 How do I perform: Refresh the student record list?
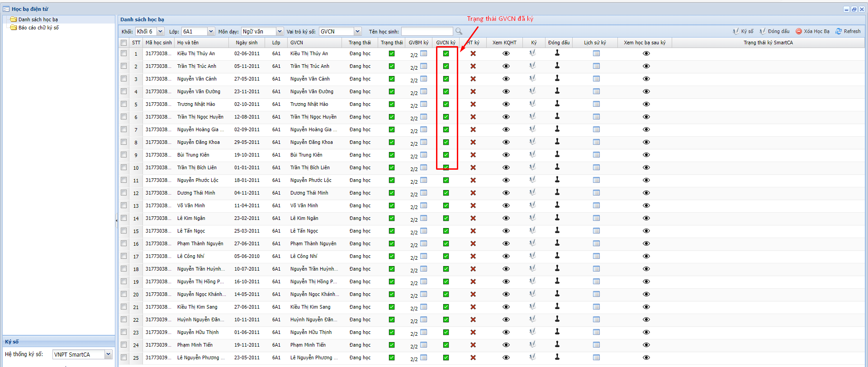point(848,31)
